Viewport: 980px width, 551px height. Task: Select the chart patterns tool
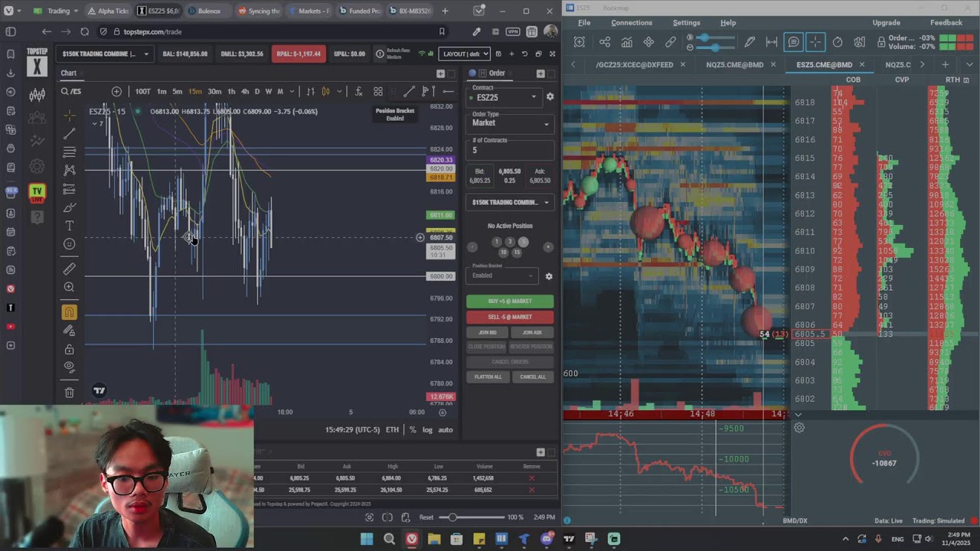pyautogui.click(x=70, y=170)
